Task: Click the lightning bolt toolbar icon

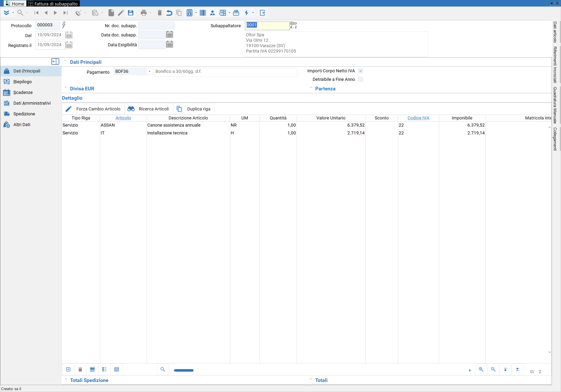Action: [246, 13]
